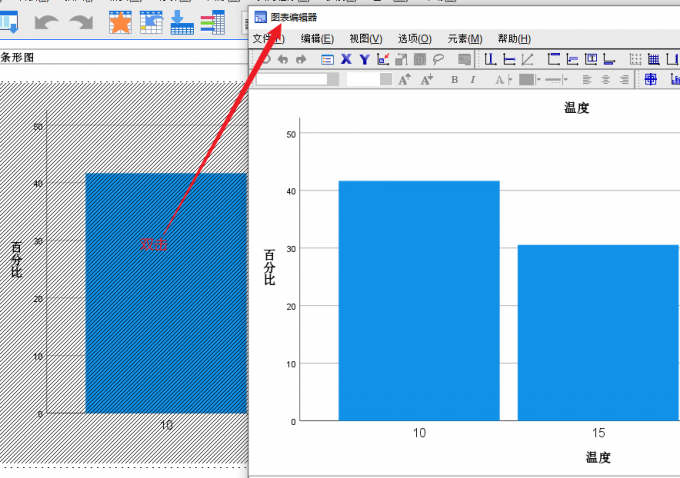Click the colored lines variables table icon
The height and width of the screenshot is (478, 680).
[212, 22]
